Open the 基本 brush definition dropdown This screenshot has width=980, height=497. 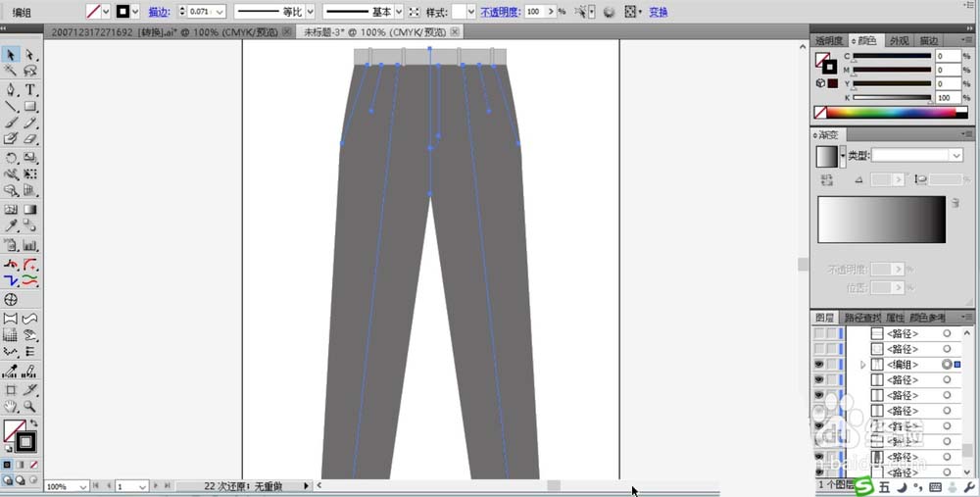coord(399,12)
